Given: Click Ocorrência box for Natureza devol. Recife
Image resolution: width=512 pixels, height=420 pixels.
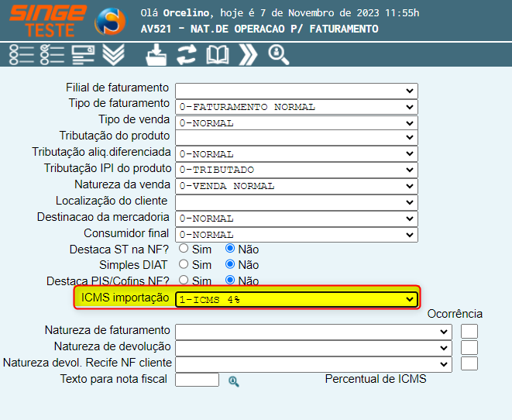Looking at the screenshot, I should 469,363.
